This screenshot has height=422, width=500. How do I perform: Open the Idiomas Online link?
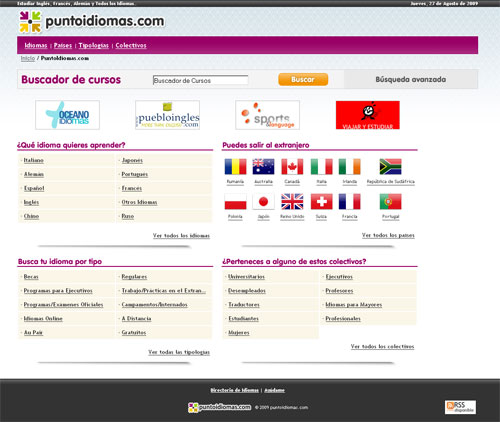[x=43, y=319]
